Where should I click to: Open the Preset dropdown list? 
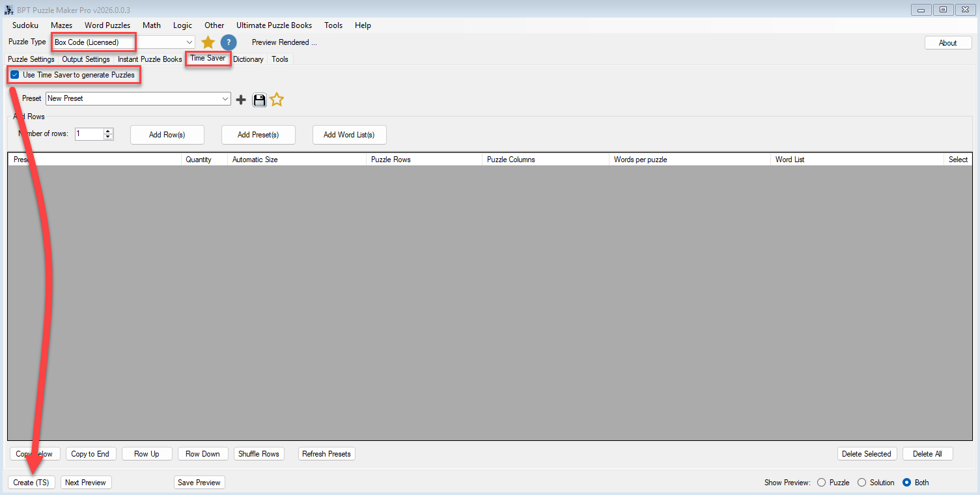point(225,99)
